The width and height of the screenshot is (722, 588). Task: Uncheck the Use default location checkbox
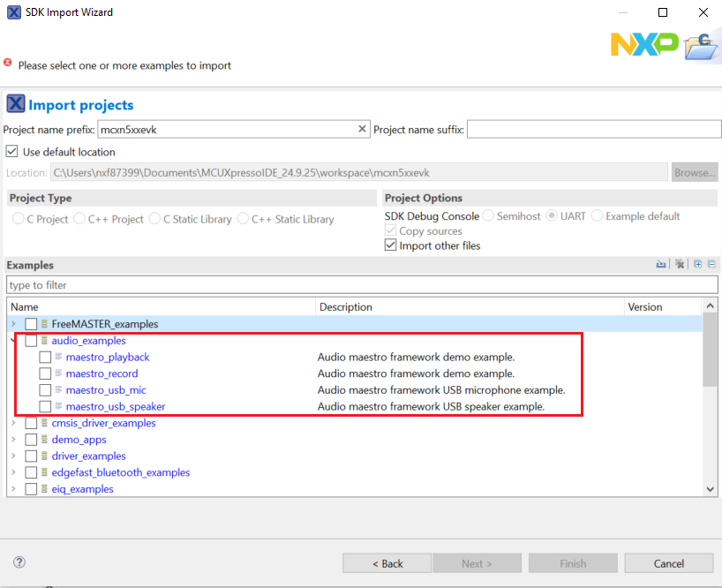(11, 150)
